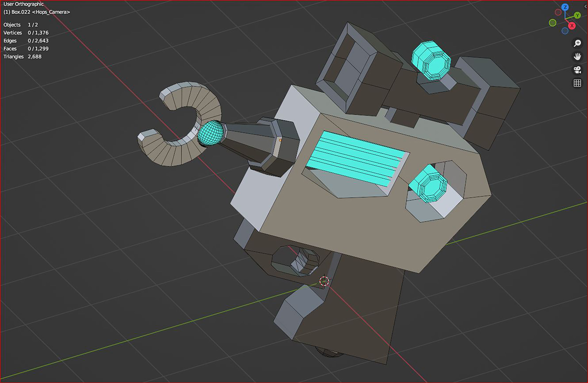Click the navigation gizmo center to rotate view
588x383 pixels.
[x=565, y=19]
